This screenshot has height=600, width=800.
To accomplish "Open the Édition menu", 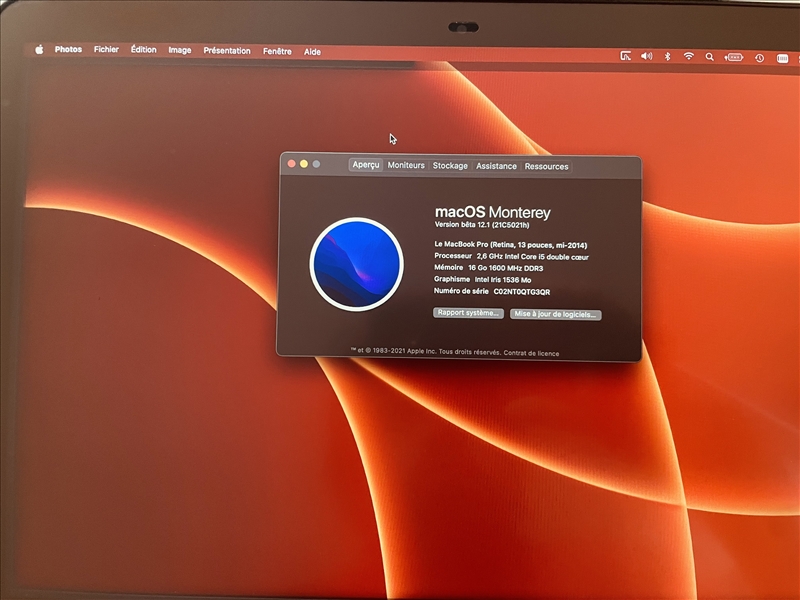I will 143,49.
